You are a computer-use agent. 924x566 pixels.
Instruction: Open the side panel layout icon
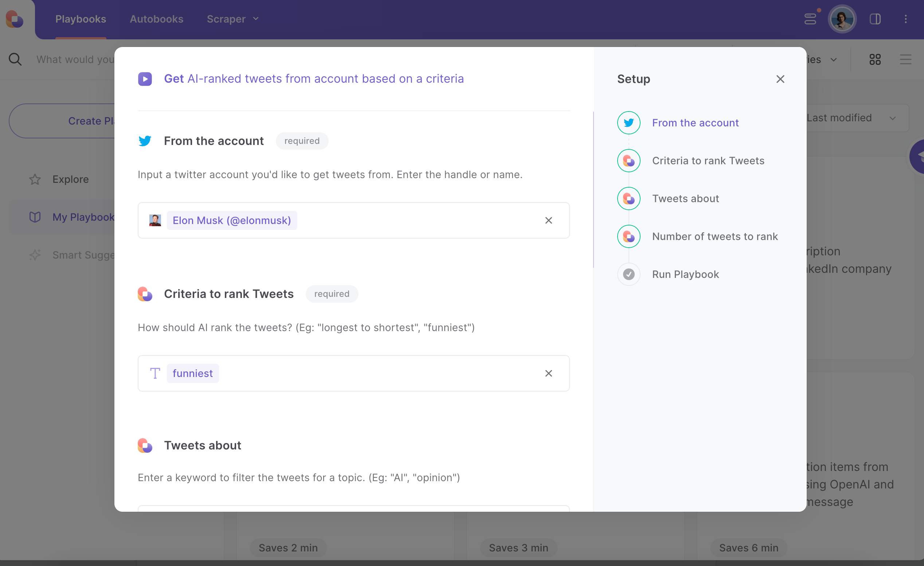875,19
